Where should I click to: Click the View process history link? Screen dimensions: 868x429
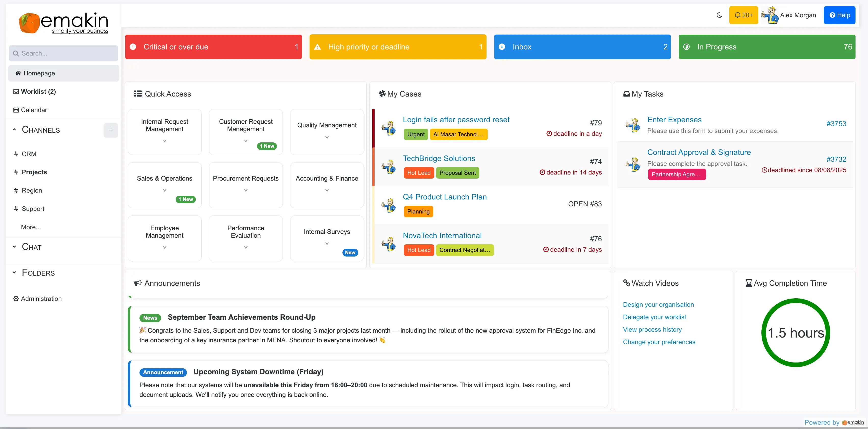click(652, 329)
